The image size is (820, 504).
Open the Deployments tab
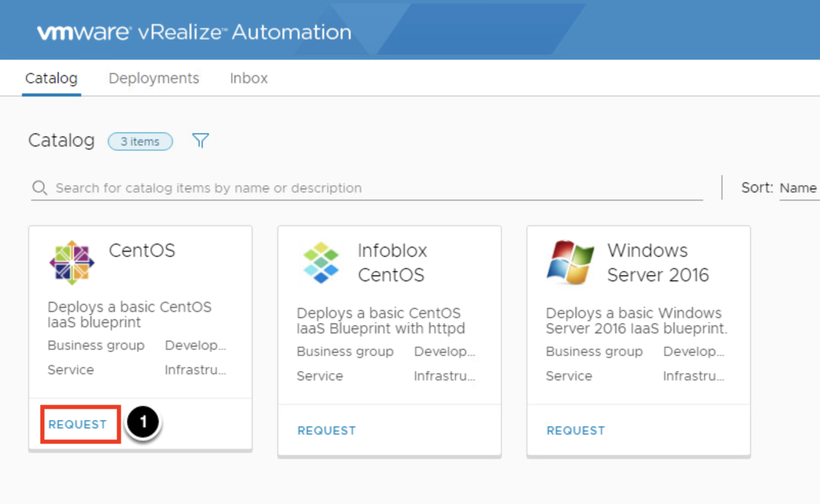154,78
